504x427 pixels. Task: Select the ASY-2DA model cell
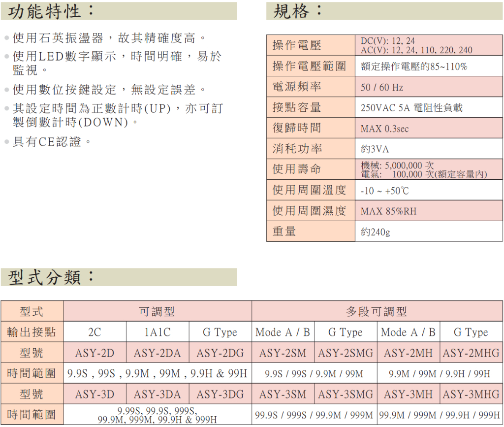[x=157, y=353]
